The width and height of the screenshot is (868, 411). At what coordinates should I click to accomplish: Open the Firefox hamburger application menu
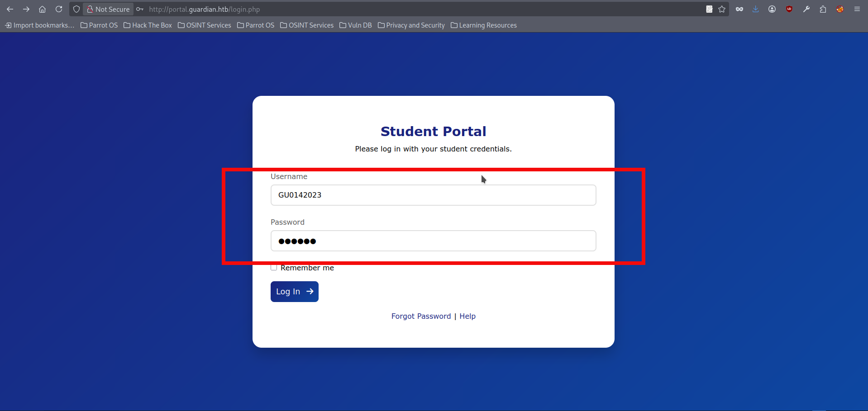point(857,9)
